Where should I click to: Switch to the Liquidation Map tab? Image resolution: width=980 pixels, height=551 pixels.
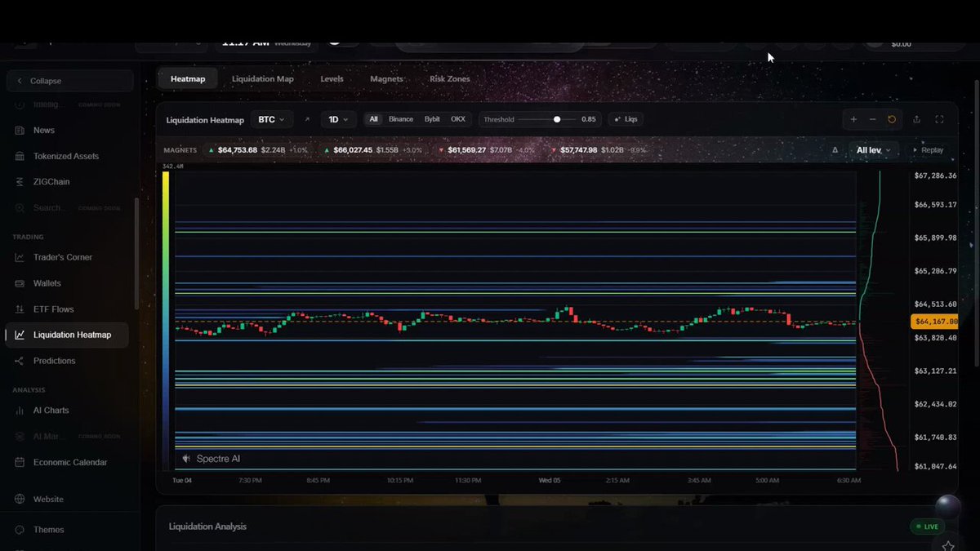[263, 79]
